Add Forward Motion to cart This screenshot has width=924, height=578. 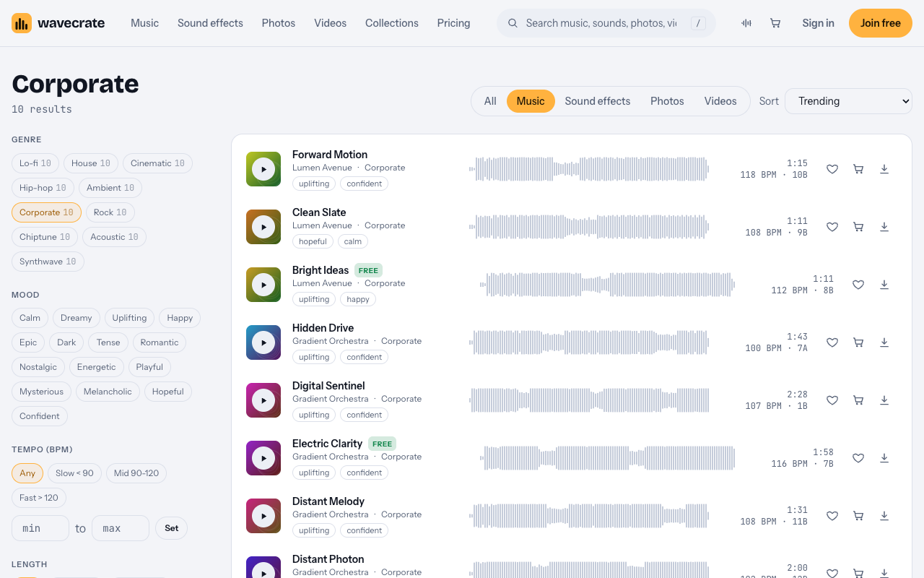pyautogui.click(x=858, y=169)
